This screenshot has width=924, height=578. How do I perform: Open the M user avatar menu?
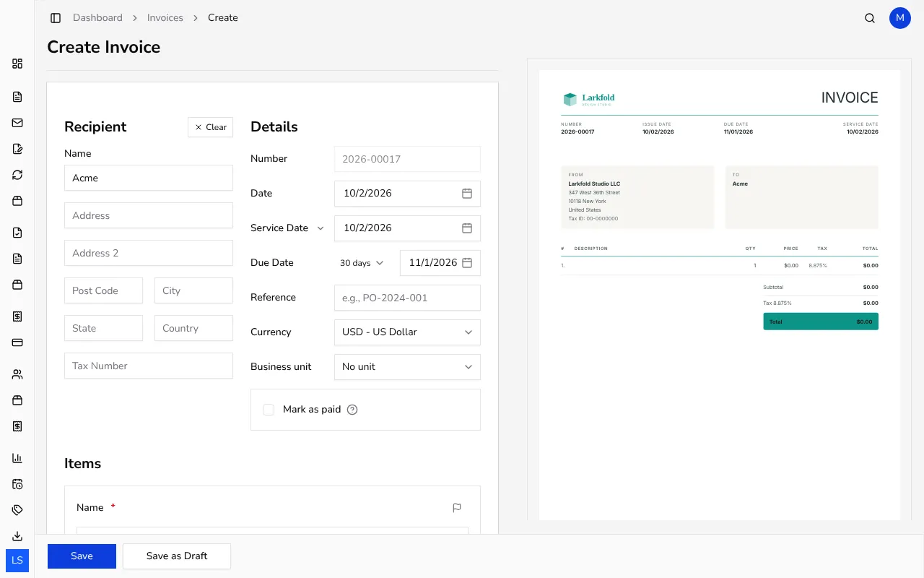(900, 18)
